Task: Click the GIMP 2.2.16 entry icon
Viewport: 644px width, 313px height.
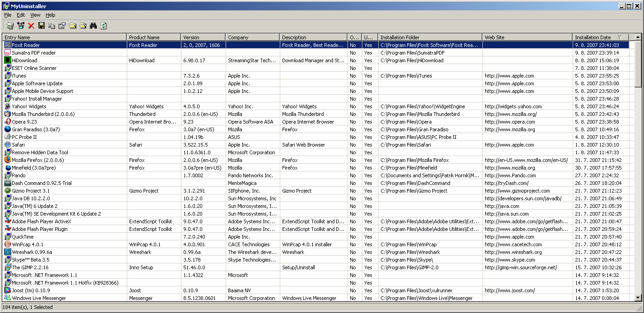Action: click(x=8, y=267)
